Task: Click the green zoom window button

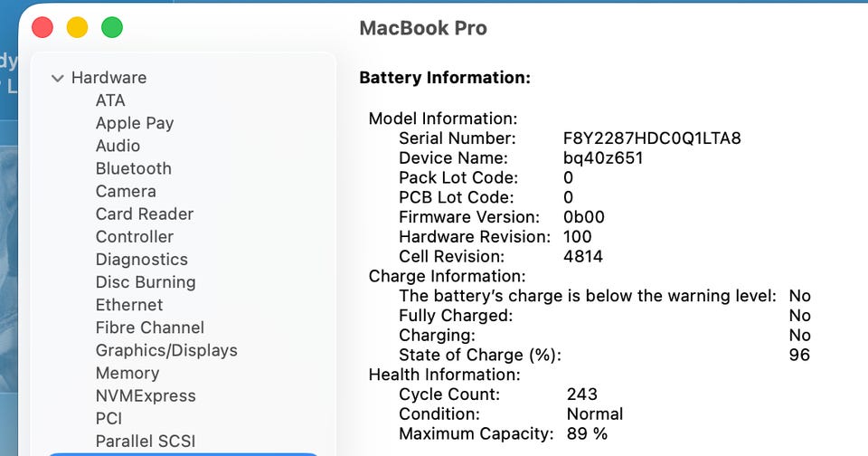Action: (x=111, y=27)
